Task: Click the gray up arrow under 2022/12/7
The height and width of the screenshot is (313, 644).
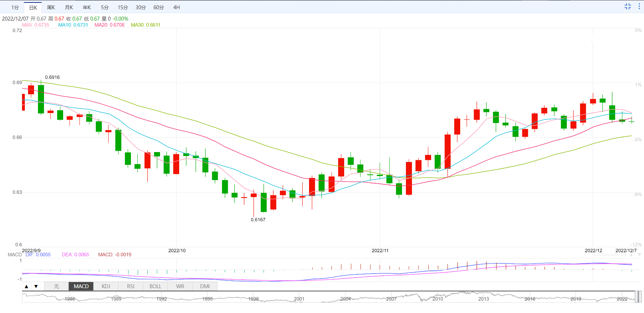Action: [x=632, y=255]
